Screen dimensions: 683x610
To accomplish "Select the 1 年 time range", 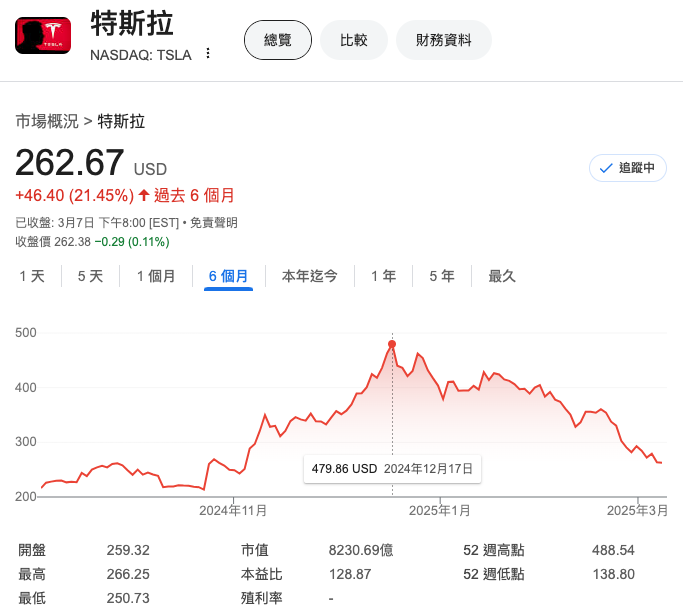I will pyautogui.click(x=383, y=276).
